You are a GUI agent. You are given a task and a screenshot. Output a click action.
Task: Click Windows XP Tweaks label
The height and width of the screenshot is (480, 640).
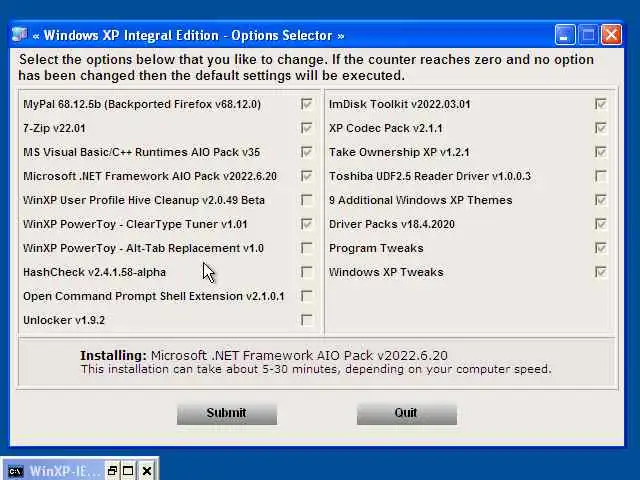pyautogui.click(x=386, y=272)
